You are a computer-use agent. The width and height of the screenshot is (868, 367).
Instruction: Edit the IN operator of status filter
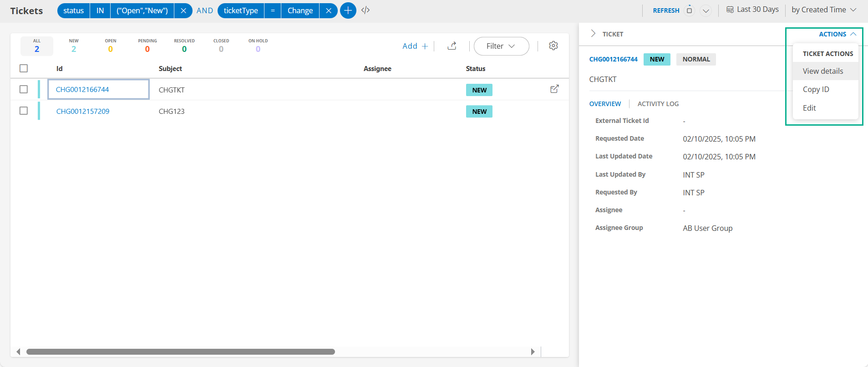100,10
